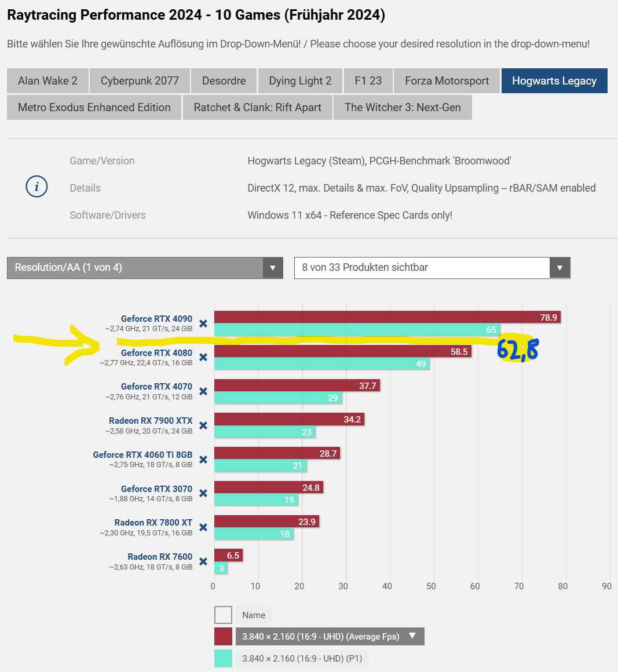This screenshot has height=672, width=618.
Task: Click the Windows 11 x64 drivers text
Action: (350, 215)
